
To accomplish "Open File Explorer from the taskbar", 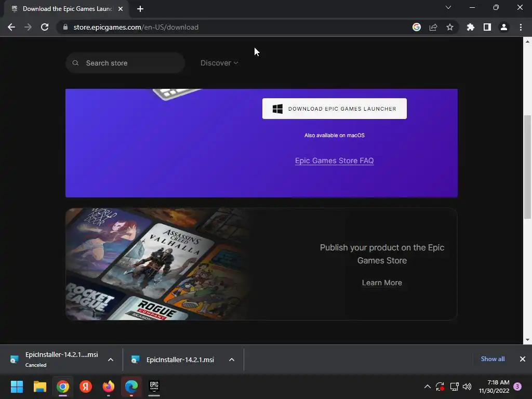I will [39, 387].
